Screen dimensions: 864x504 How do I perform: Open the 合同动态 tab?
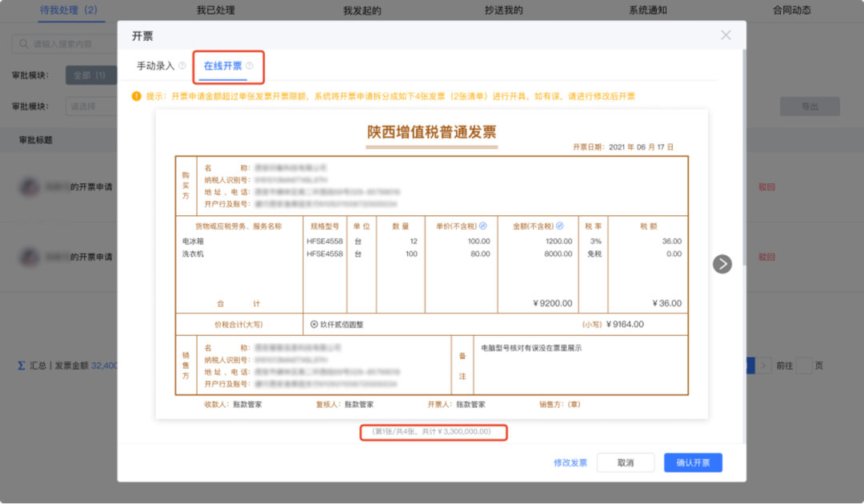[792, 10]
